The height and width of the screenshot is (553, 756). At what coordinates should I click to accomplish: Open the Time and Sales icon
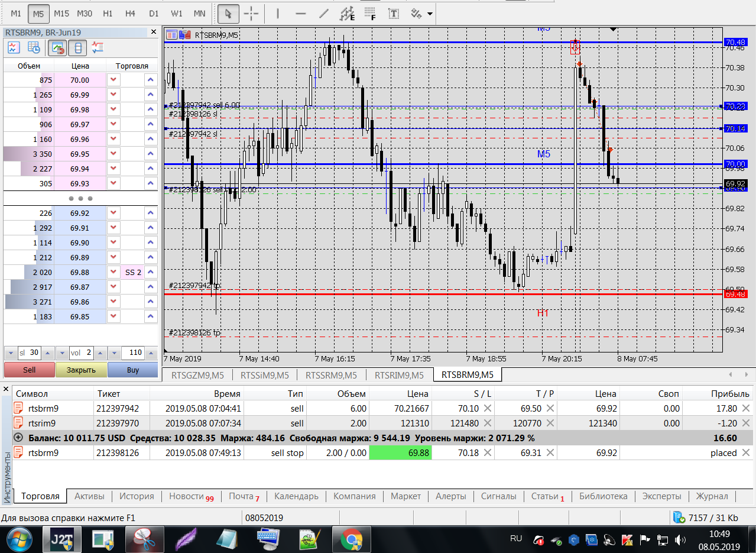point(34,47)
